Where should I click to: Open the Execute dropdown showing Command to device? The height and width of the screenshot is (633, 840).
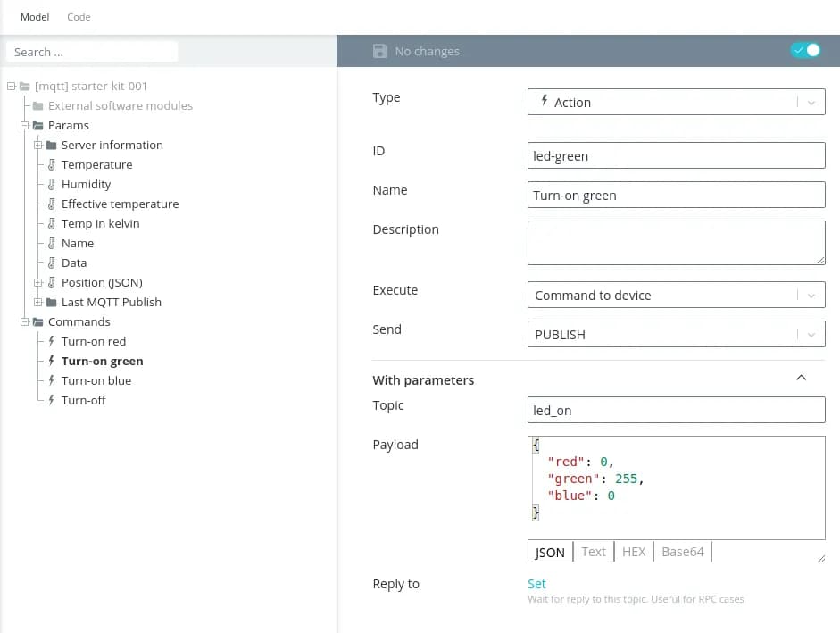click(676, 296)
